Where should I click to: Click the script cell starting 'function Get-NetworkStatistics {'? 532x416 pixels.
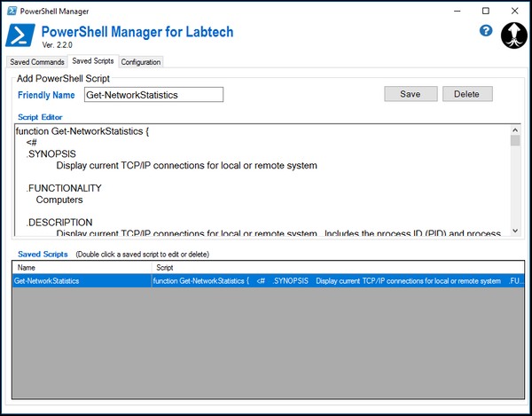click(x=338, y=281)
